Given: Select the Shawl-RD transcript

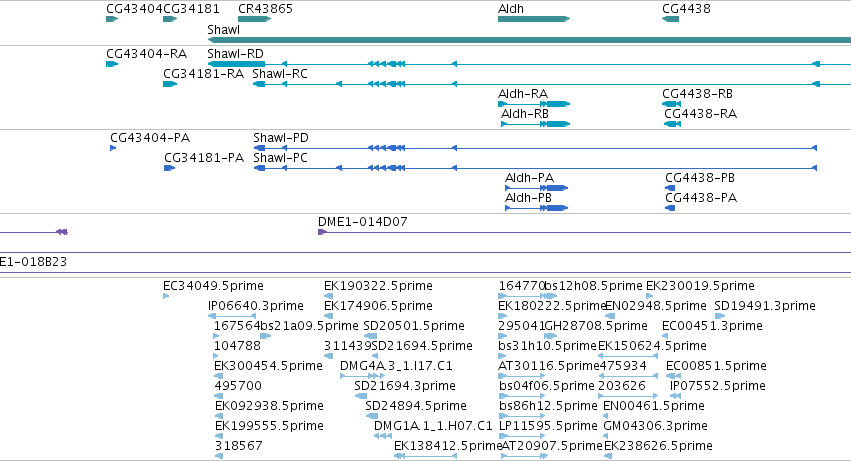Looking at the screenshot, I should click(x=529, y=64).
